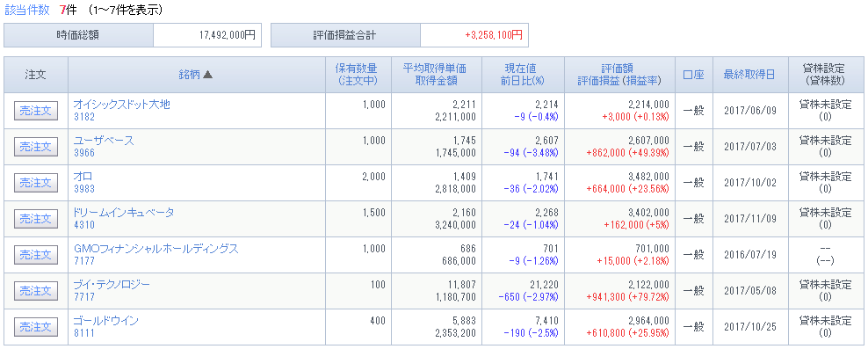Open ブイ・テクノロジー stock link
This screenshot has height=349, width=868.
[112, 284]
